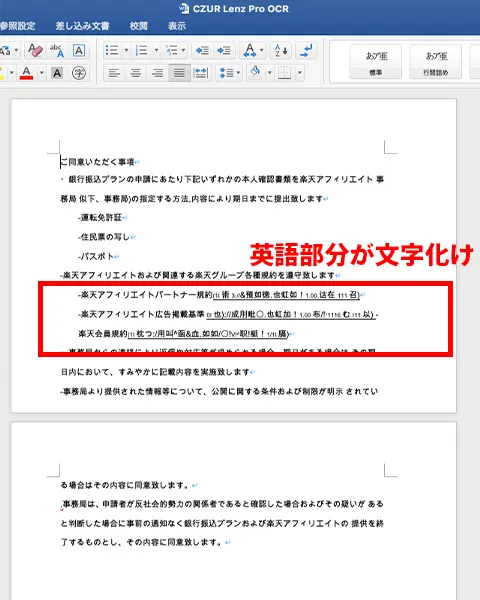Open the borders dropdown arrow
The height and width of the screenshot is (600, 480).
pos(300,72)
